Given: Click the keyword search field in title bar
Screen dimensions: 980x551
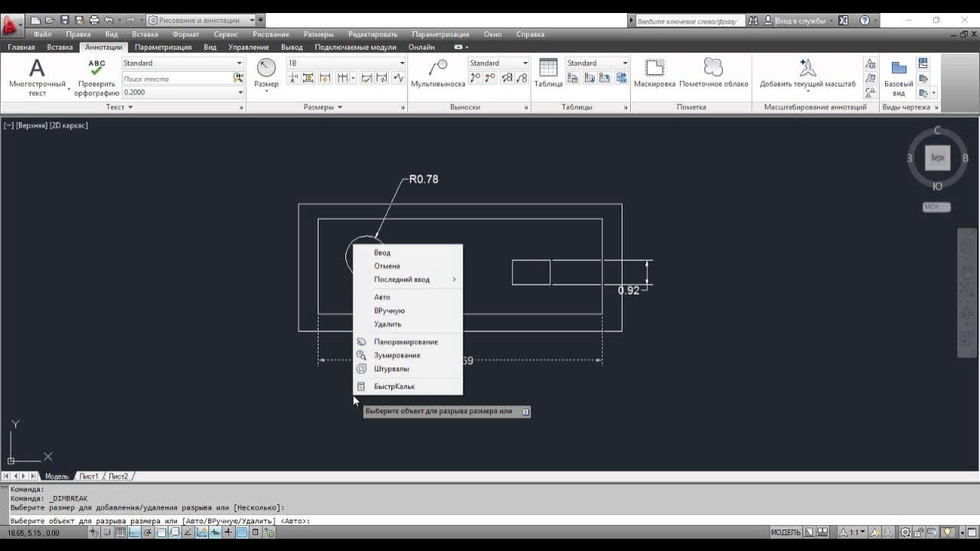Looking at the screenshot, I should click(689, 21).
